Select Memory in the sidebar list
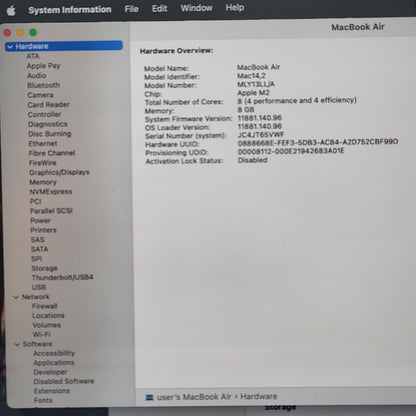Screen dimensions: 416x416 coord(43,182)
